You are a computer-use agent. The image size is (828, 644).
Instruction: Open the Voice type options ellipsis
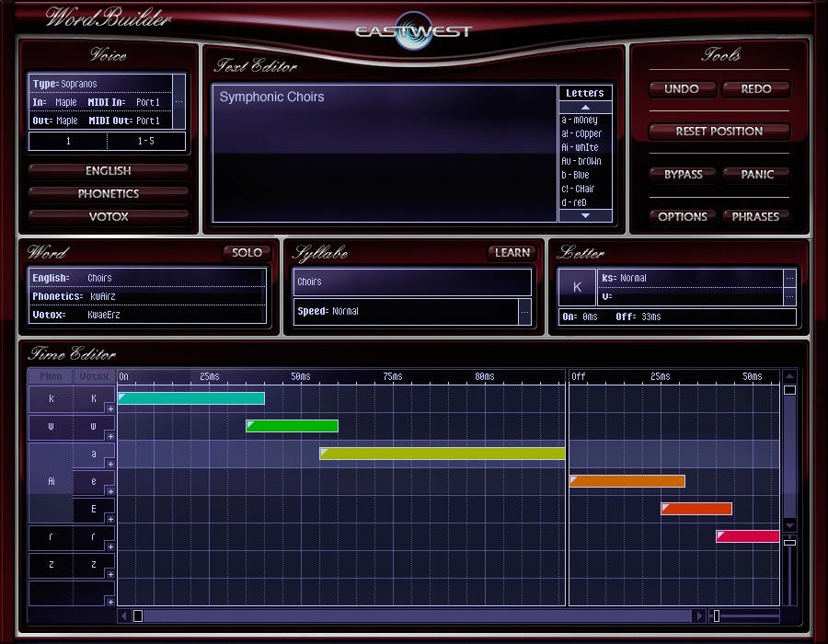pos(179,101)
